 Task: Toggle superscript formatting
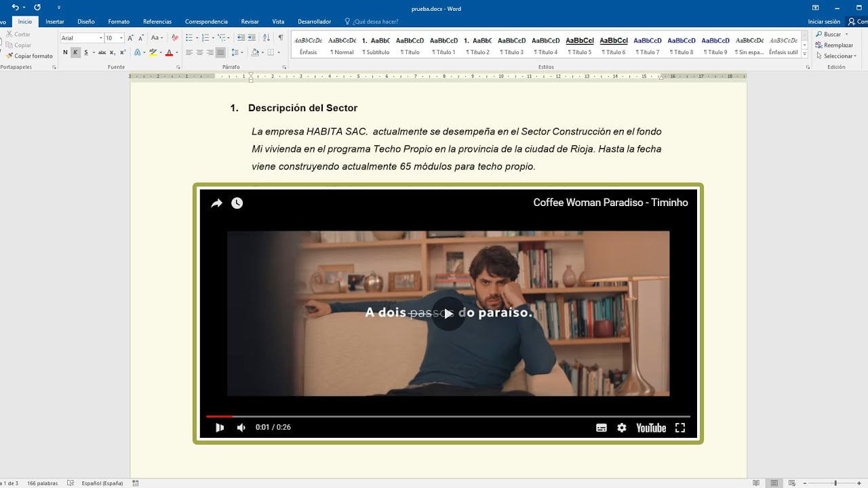[123, 52]
